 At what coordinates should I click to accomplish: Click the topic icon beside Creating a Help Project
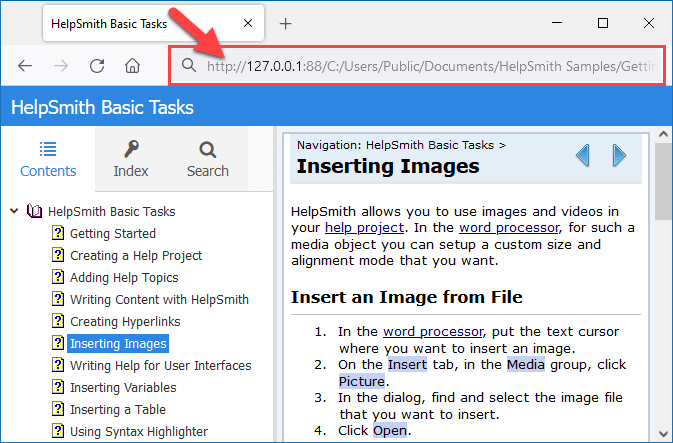click(x=58, y=255)
